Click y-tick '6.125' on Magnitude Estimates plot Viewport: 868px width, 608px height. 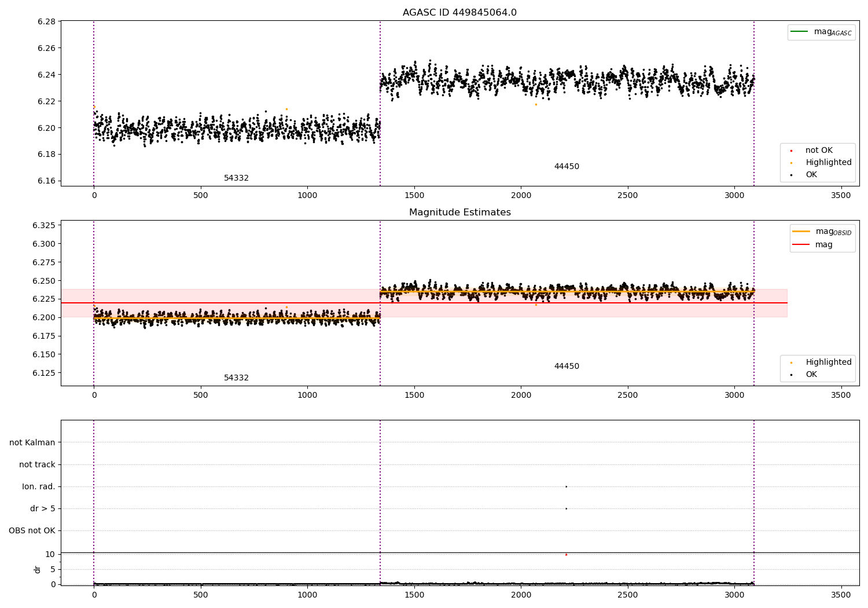pos(44,373)
